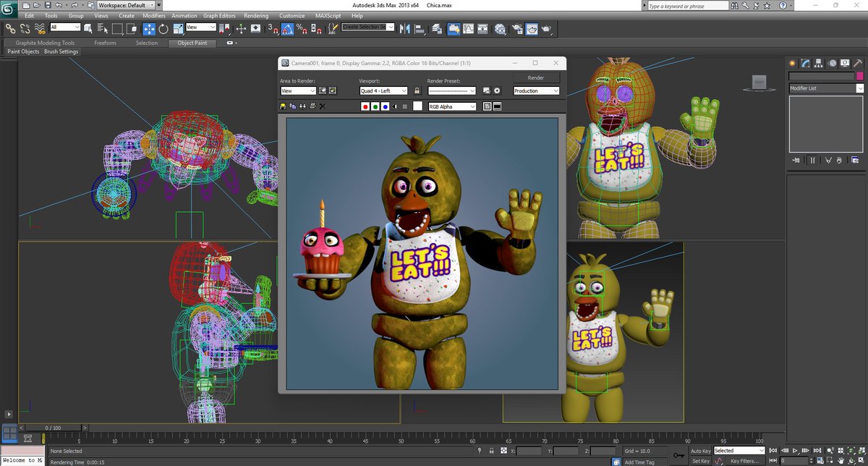This screenshot has width=868, height=466.
Task: Open the Edit menu
Action: click(x=28, y=15)
